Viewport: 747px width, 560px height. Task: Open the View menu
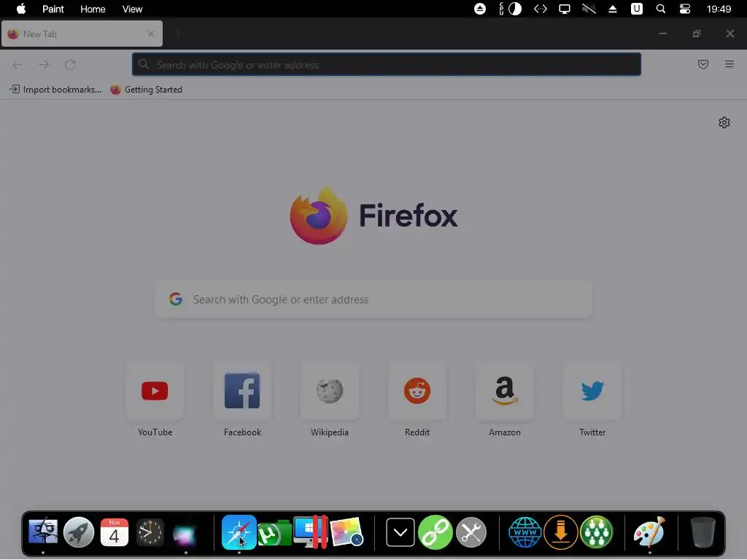click(132, 9)
